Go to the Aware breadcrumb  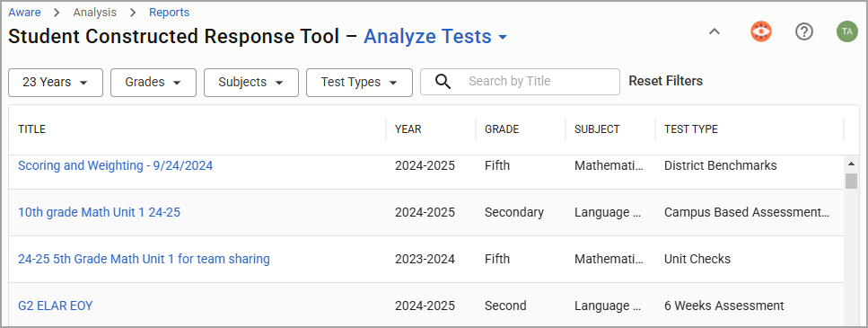[x=24, y=13]
